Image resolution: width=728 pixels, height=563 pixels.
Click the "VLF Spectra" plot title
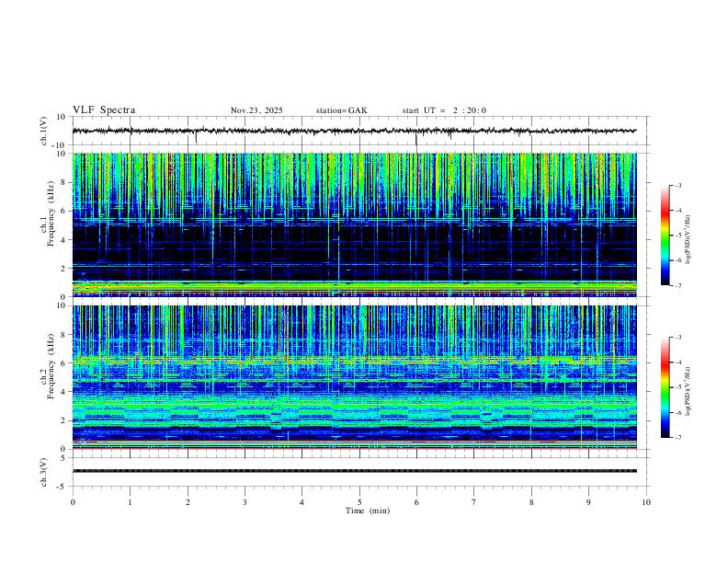point(104,110)
